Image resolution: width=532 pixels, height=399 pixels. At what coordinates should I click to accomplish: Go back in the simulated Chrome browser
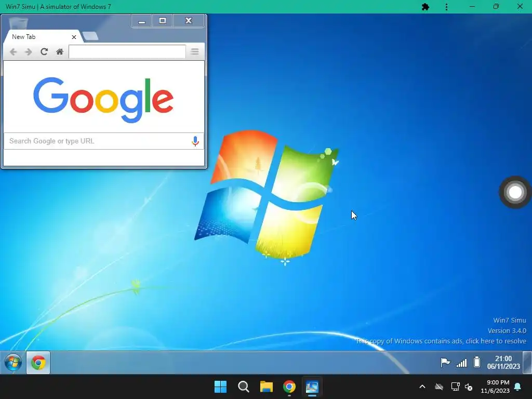[13, 51]
